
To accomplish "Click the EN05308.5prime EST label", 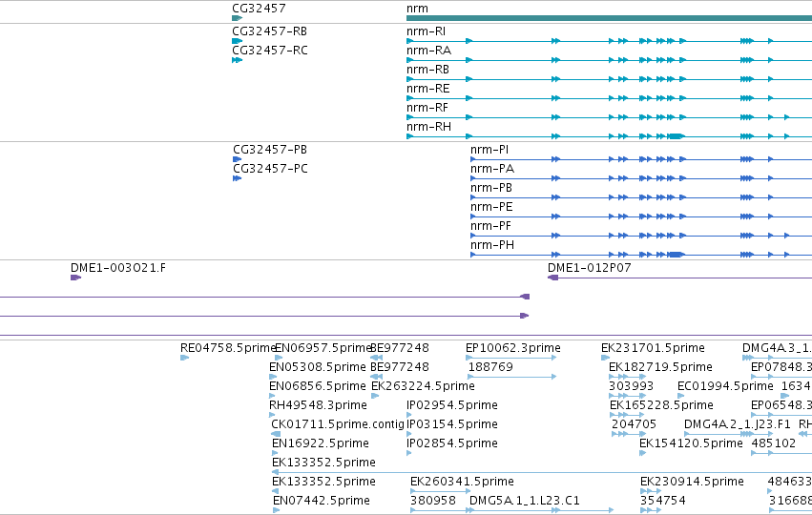I will [318, 367].
